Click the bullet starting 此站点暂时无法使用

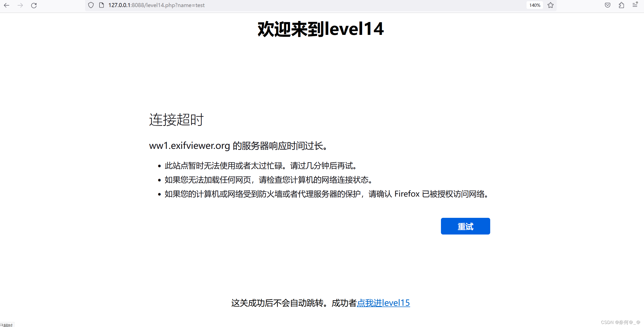pos(261,166)
